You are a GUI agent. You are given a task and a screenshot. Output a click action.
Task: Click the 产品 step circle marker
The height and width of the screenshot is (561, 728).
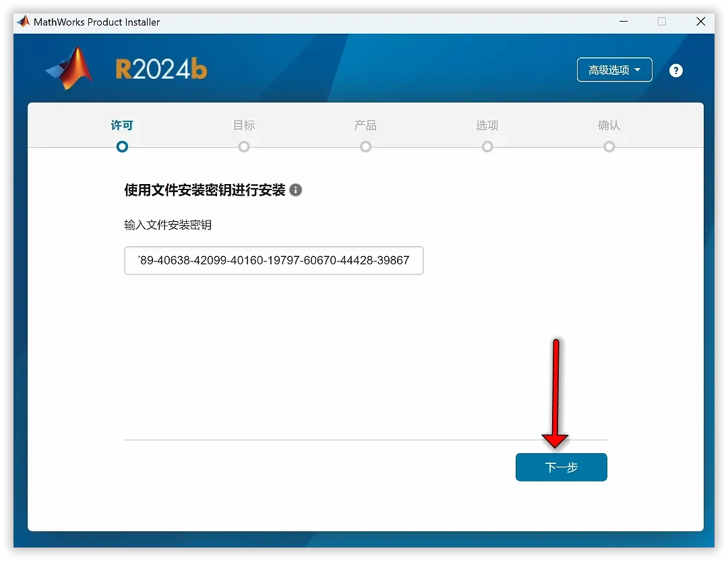365,147
